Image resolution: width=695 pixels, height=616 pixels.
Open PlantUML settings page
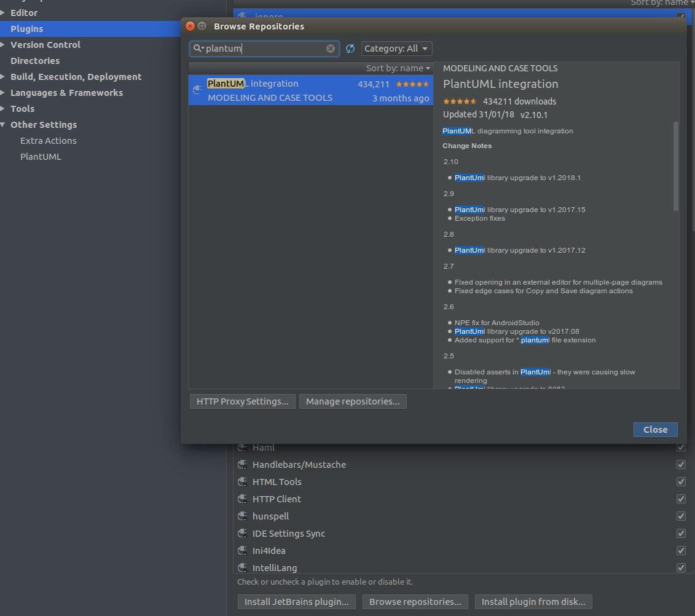tap(41, 157)
